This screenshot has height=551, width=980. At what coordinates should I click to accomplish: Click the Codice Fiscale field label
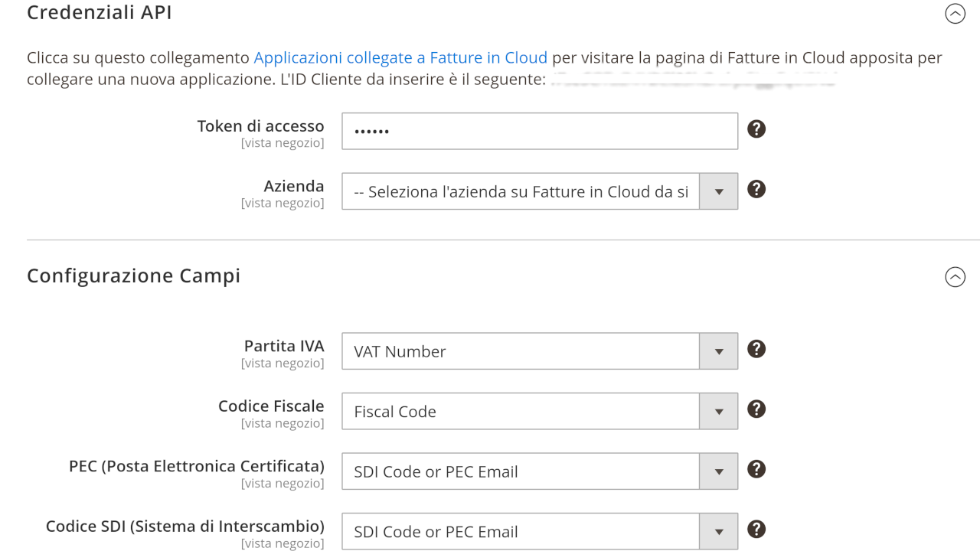coord(271,406)
